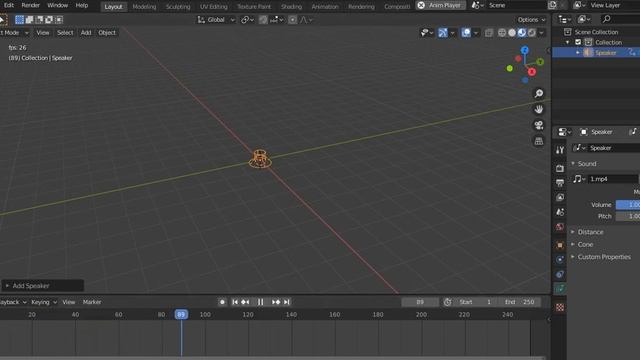Screen dimensions: 640x360
Task: Open the World properties tab
Action: click(x=560, y=227)
